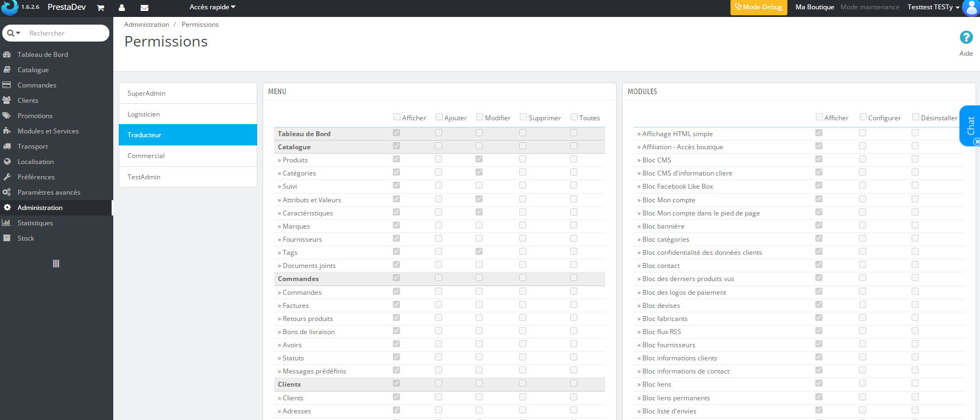Image resolution: width=980 pixels, height=420 pixels.
Task: Select the TestAdmin profile tab
Action: [188, 177]
